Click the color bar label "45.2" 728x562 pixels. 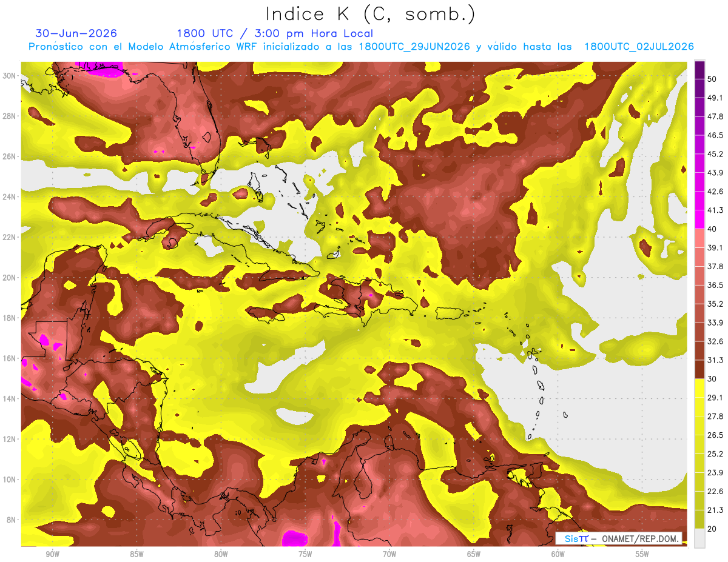point(715,153)
